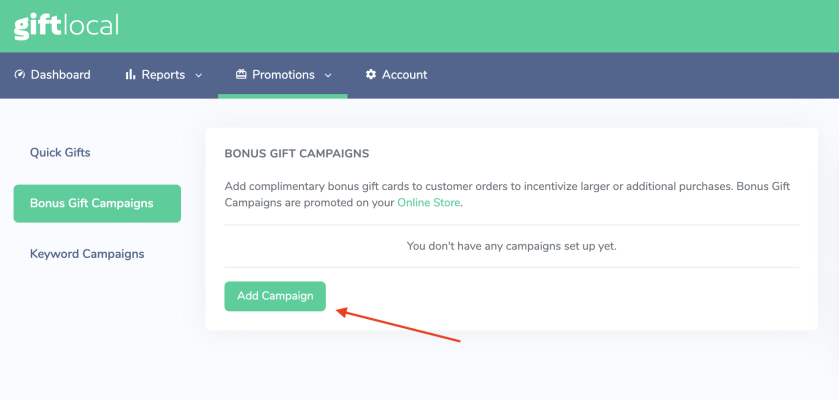The image size is (839, 400).
Task: Click the Account gear icon
Action: (x=371, y=75)
